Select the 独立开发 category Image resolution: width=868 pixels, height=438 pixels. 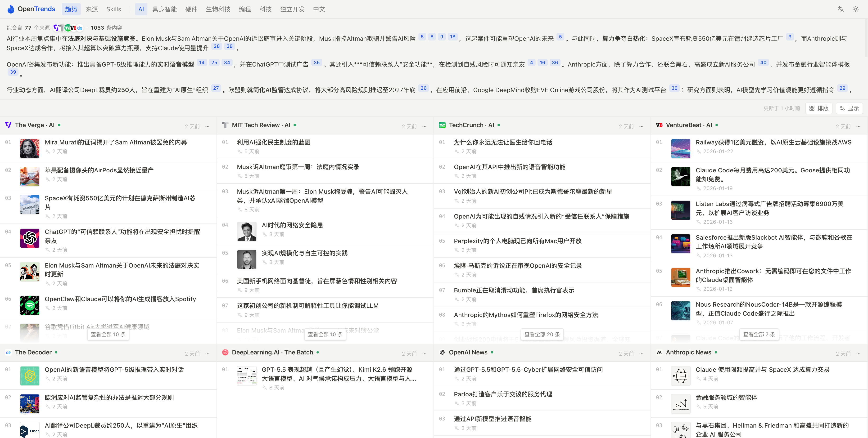click(x=292, y=9)
